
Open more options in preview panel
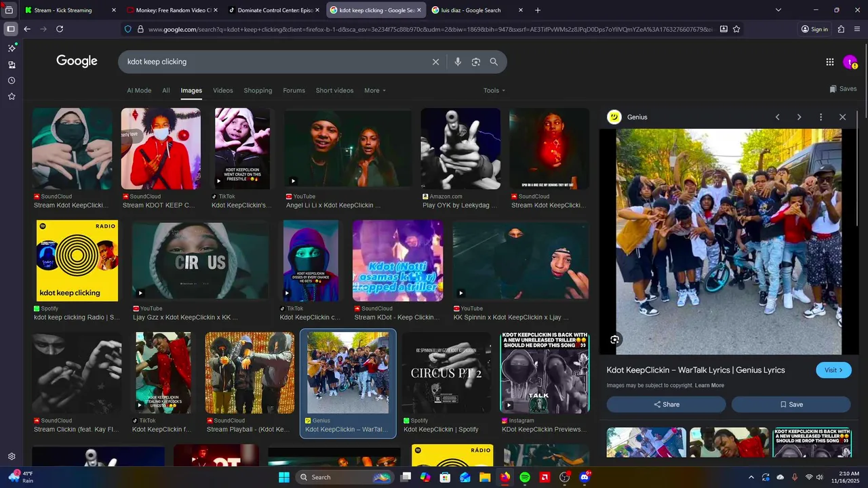821,117
